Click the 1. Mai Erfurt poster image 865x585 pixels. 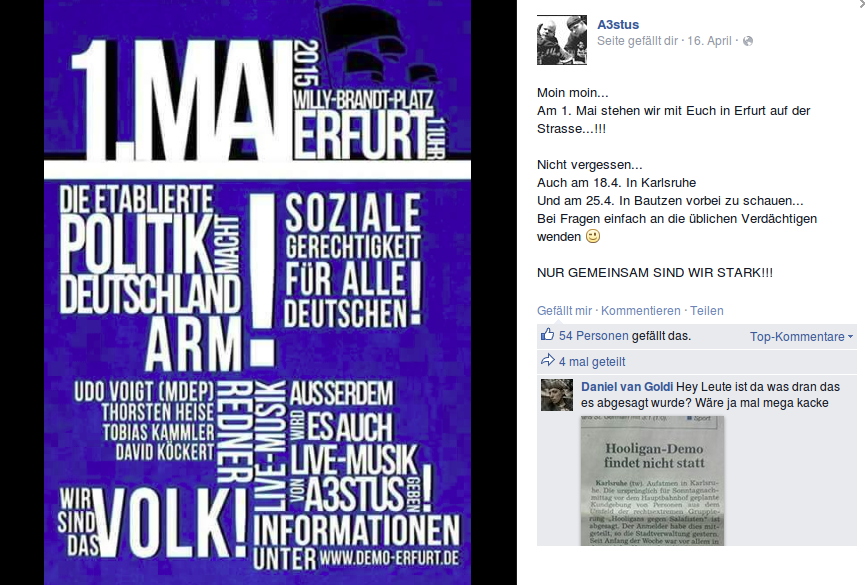click(258, 292)
